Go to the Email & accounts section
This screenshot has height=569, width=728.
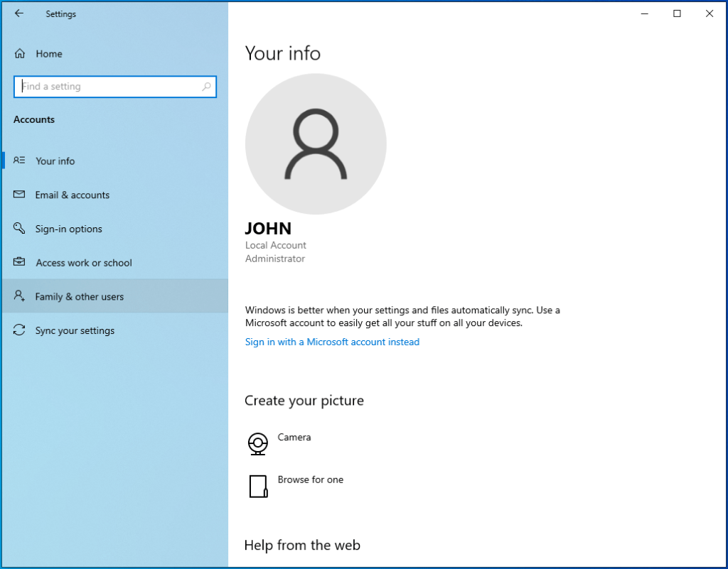click(x=73, y=195)
